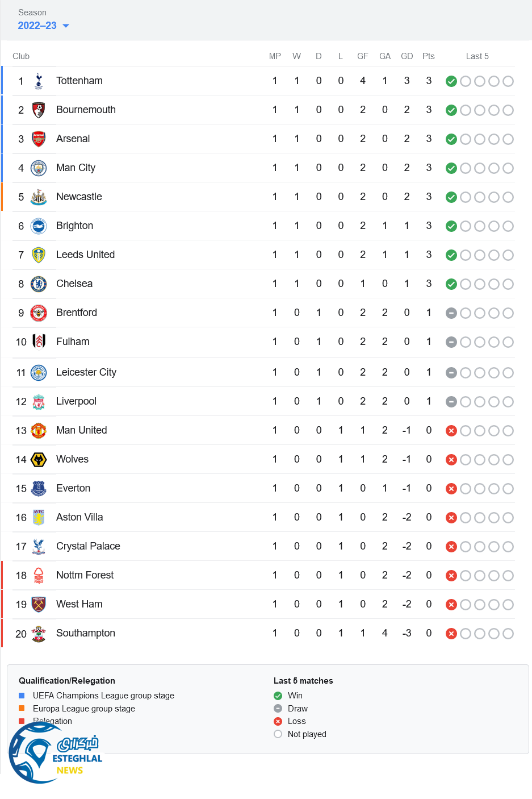Click Brentford's gray draw indicator
Viewport: 532px width, 799px height.
pos(451,313)
